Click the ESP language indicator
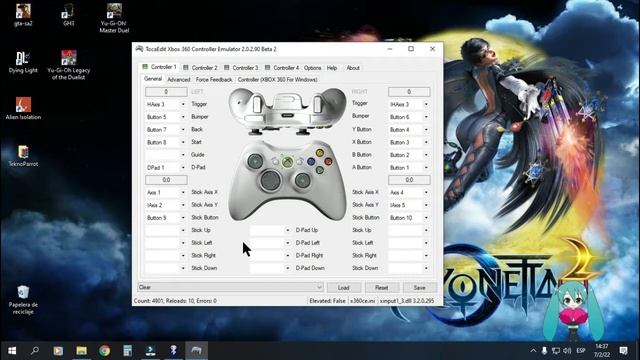640x360 pixels. [x=581, y=351]
